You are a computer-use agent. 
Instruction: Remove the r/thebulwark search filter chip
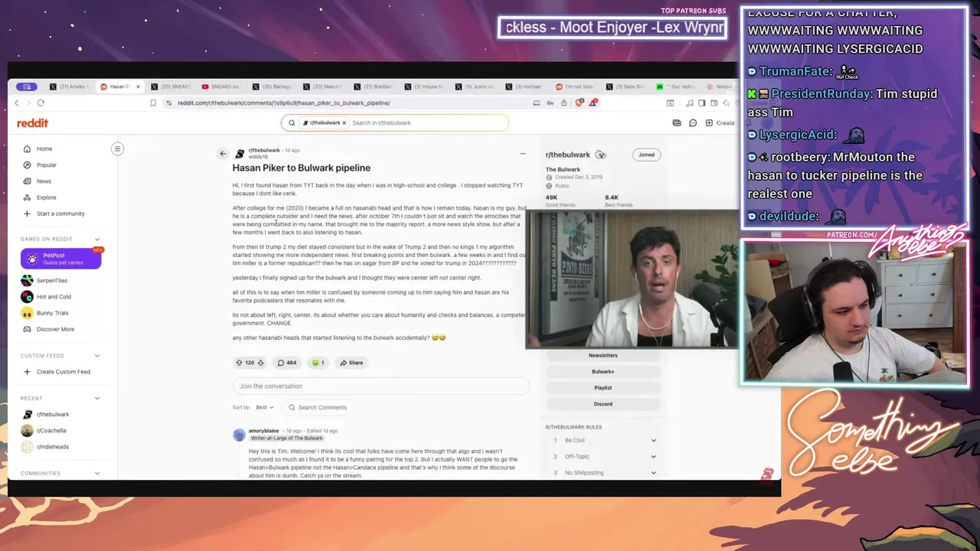click(x=344, y=122)
